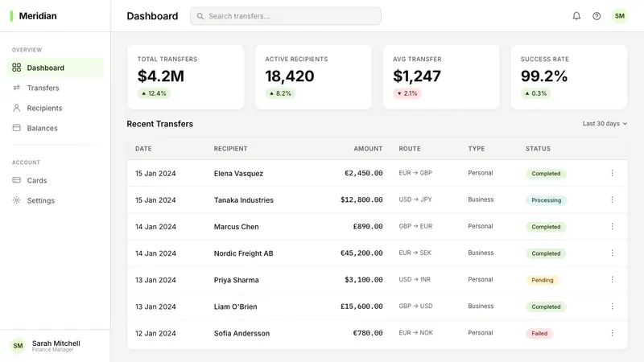Click recipient name Marcus Chen
The height and width of the screenshot is (362, 644).
tap(236, 227)
